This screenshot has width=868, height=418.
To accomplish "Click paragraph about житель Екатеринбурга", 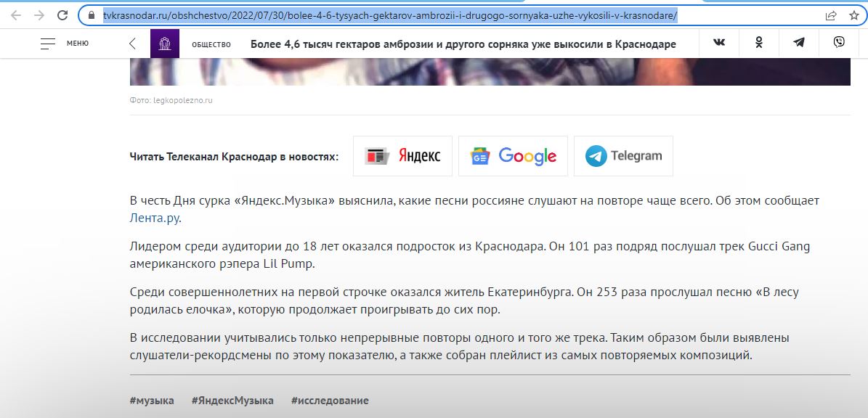I will click(x=464, y=300).
